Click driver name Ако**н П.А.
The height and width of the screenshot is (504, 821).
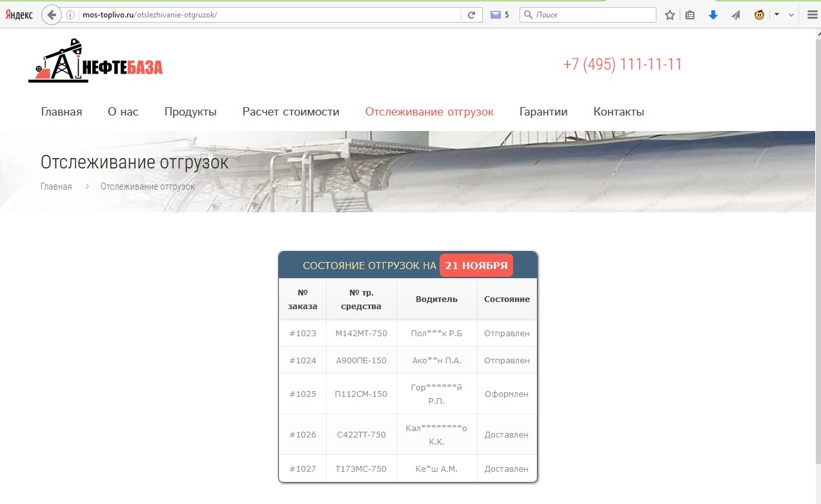click(x=437, y=360)
